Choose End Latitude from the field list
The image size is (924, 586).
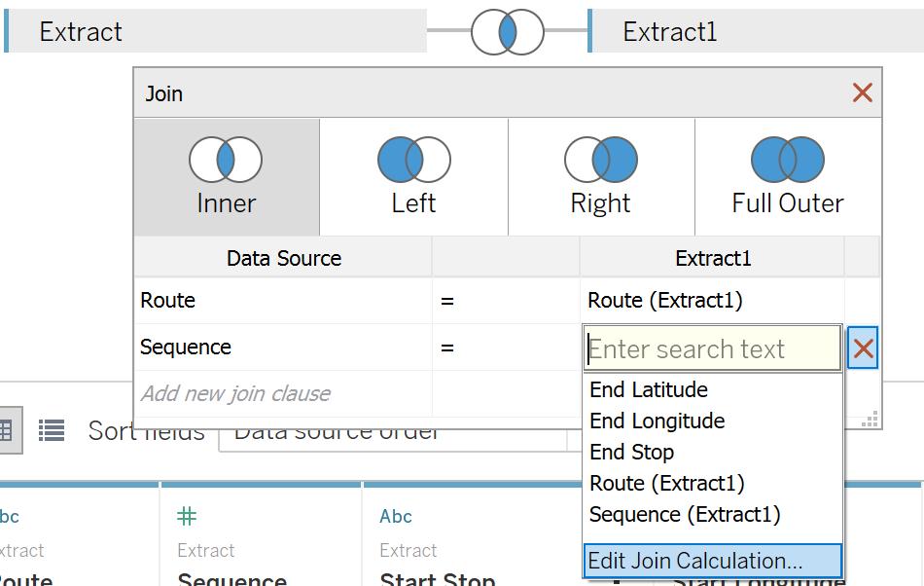(649, 389)
